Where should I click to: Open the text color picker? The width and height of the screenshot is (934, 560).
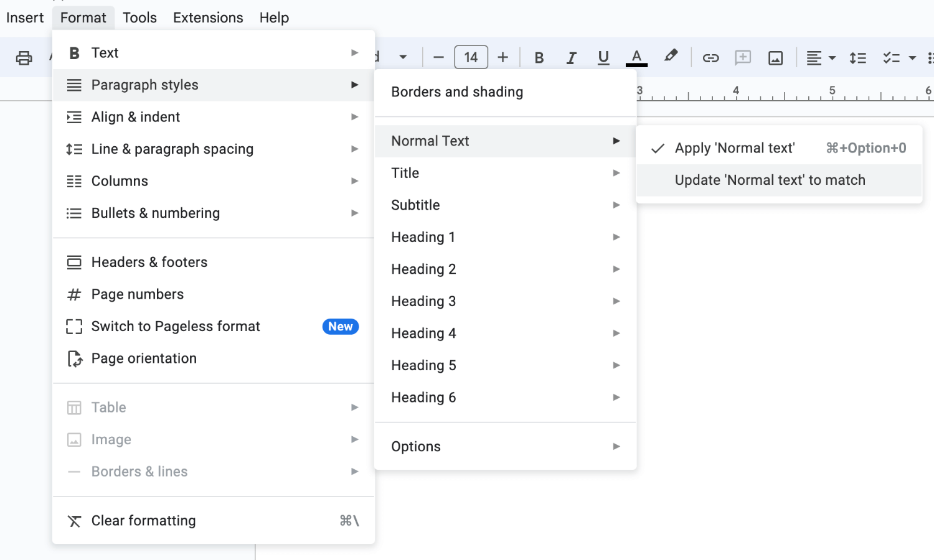point(636,58)
